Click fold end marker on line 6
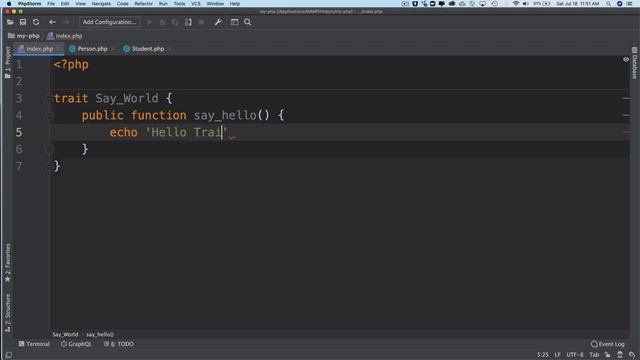640x360 pixels. tap(49, 149)
